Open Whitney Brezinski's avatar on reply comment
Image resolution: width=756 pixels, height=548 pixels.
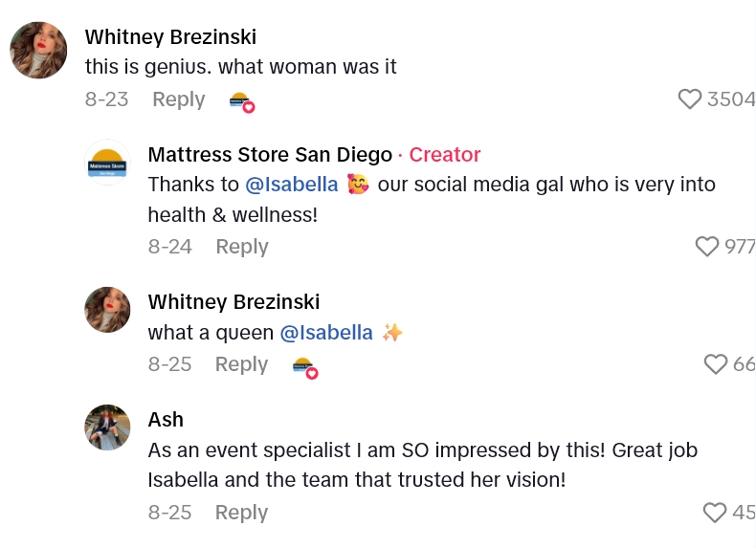(x=108, y=310)
